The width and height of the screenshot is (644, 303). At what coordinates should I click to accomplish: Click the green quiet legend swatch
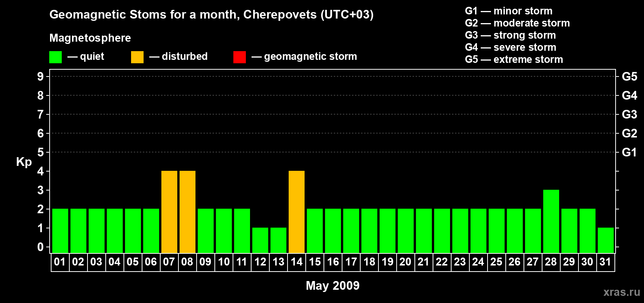(x=55, y=57)
